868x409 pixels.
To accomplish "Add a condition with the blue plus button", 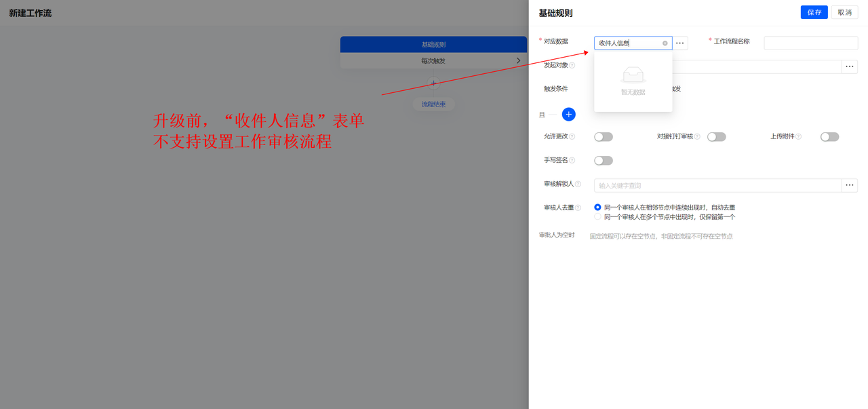I will pos(568,114).
